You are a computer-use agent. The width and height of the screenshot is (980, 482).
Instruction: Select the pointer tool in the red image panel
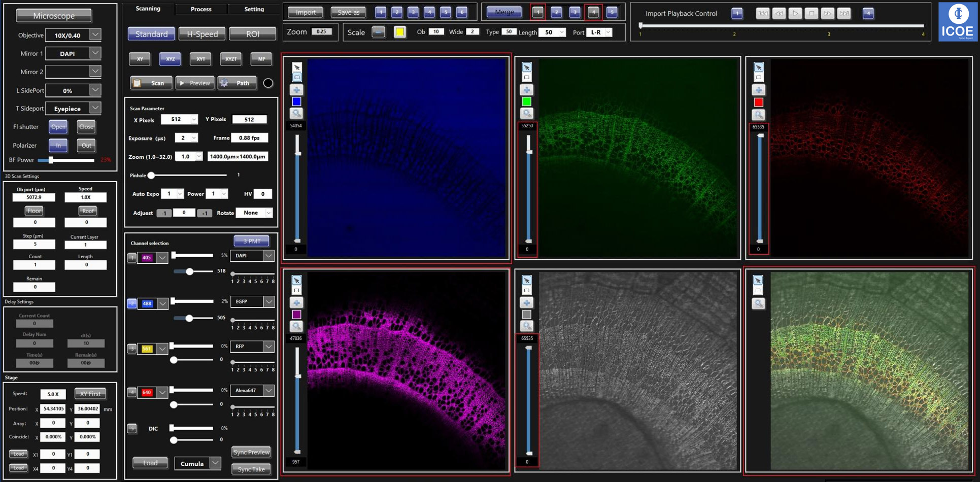point(759,67)
